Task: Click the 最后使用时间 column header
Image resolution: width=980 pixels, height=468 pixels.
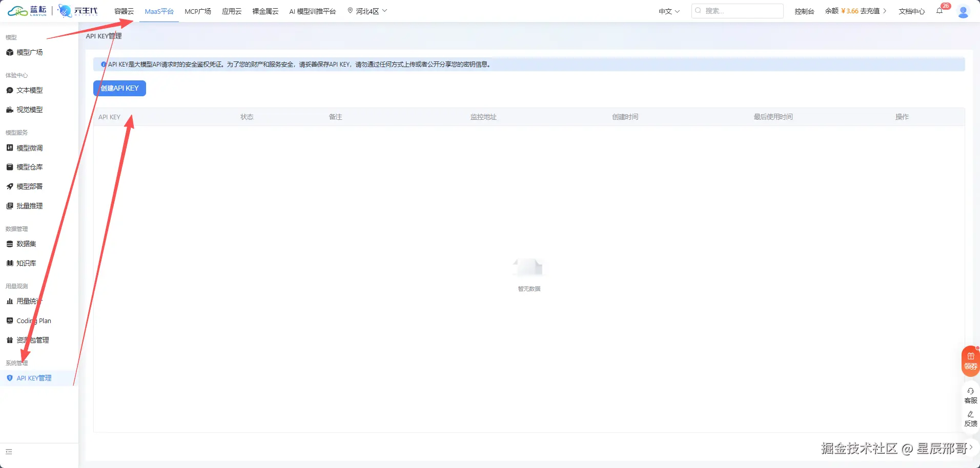Action: pyautogui.click(x=773, y=117)
